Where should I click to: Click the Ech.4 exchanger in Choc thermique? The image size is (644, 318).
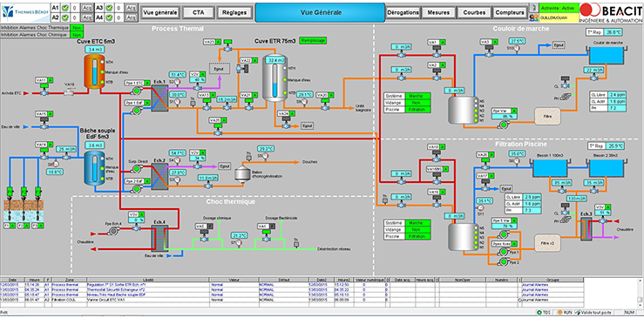tap(159, 238)
